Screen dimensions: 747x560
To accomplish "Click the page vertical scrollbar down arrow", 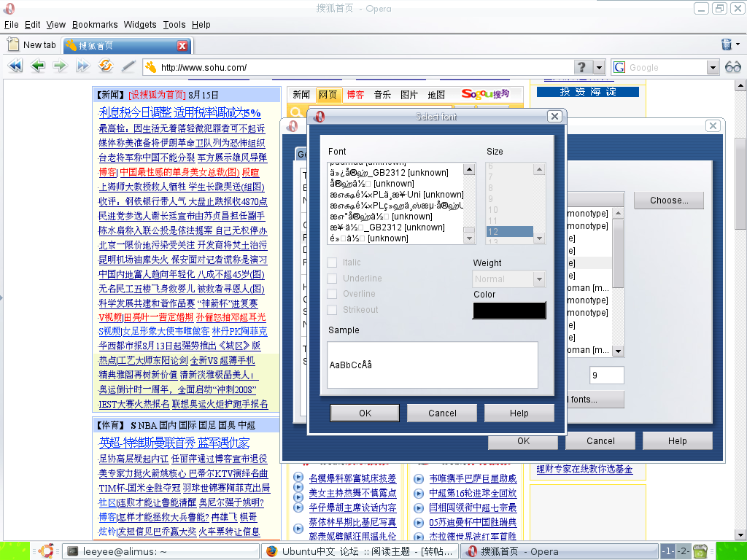I will click(x=740, y=535).
